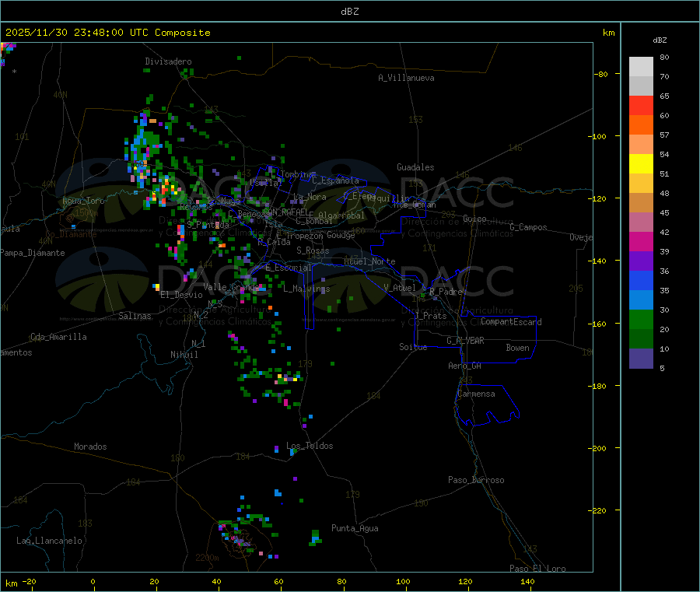Click the 'L_Malvinas' place label

click(x=306, y=289)
